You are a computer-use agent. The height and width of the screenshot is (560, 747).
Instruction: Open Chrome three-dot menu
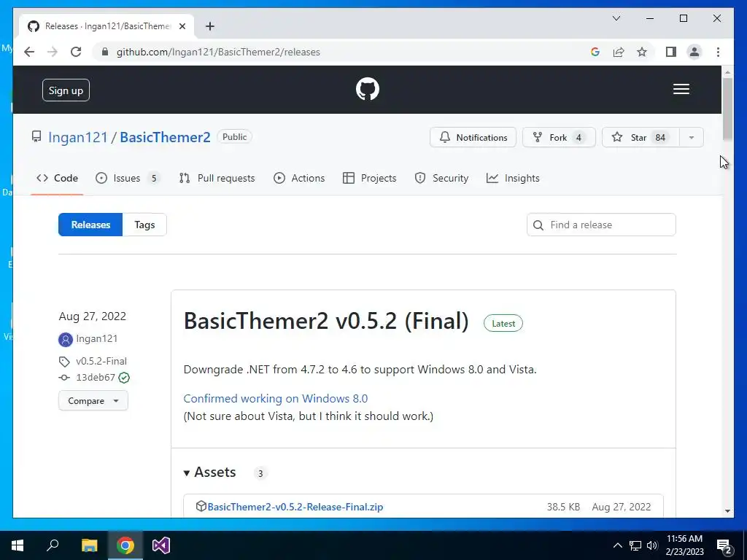point(718,52)
